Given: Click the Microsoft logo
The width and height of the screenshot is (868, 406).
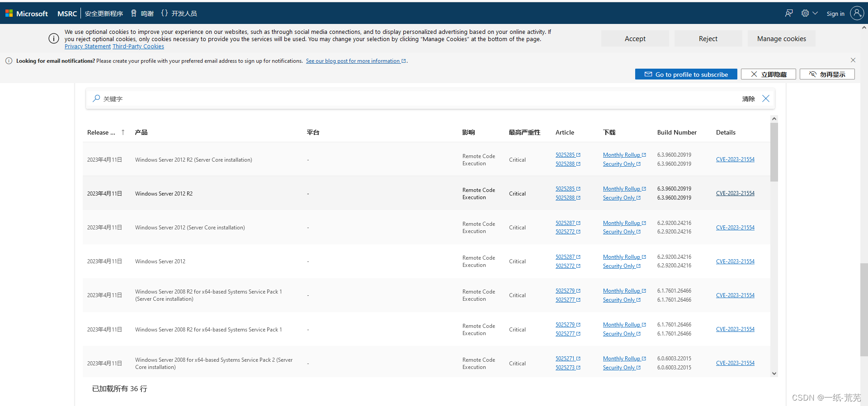Looking at the screenshot, I should [x=27, y=14].
